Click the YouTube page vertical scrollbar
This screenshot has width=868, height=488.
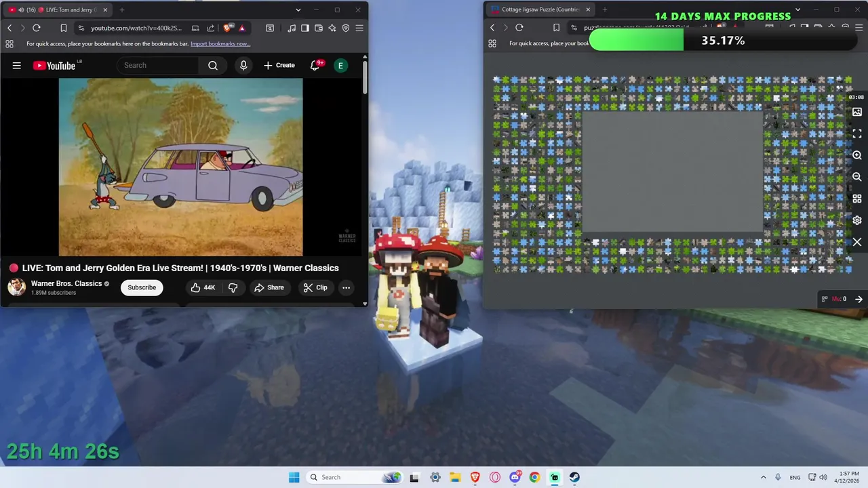pos(365,78)
